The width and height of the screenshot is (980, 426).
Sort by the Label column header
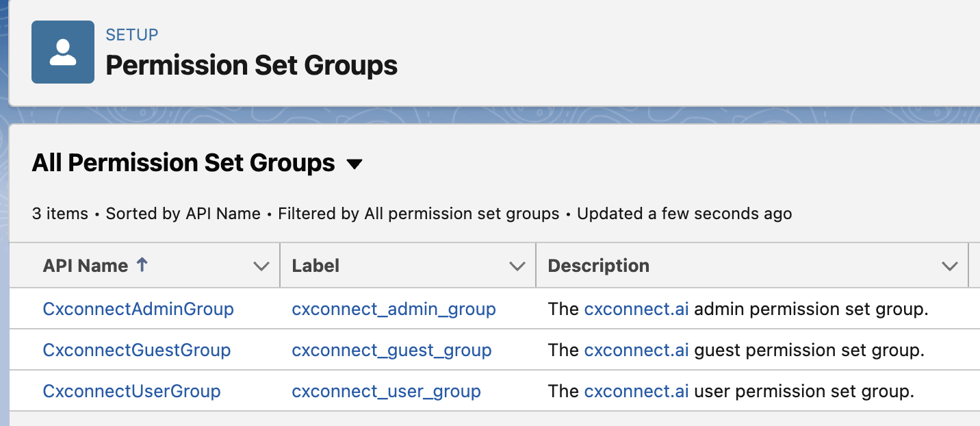(x=315, y=266)
